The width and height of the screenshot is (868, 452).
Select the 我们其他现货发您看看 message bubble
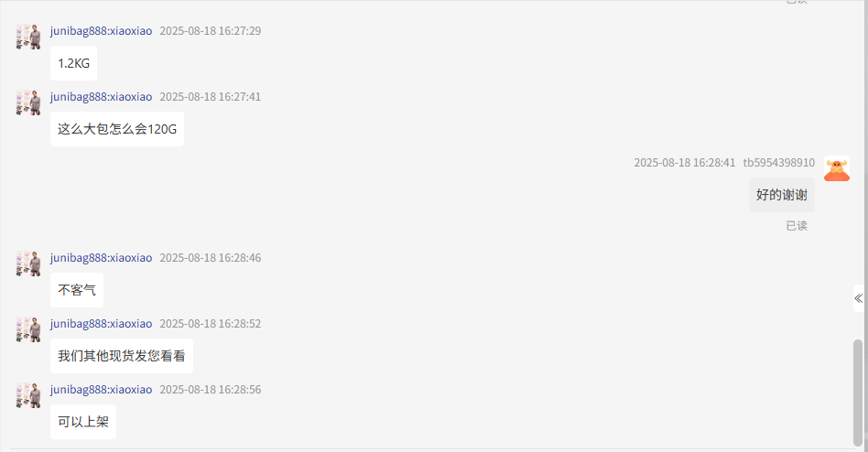[121, 356]
